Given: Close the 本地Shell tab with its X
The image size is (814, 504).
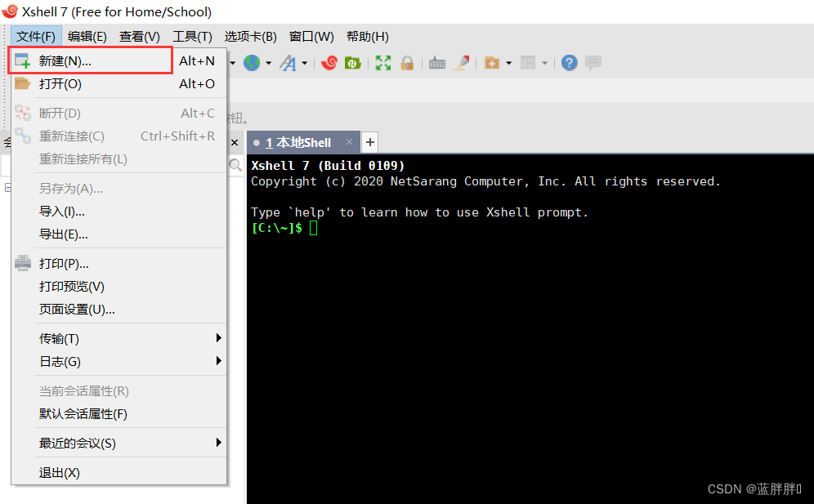Looking at the screenshot, I should tap(349, 141).
